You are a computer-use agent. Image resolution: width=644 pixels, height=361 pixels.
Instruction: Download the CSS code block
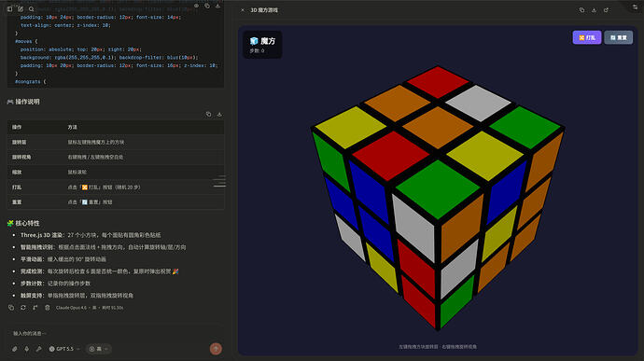tap(217, 6)
